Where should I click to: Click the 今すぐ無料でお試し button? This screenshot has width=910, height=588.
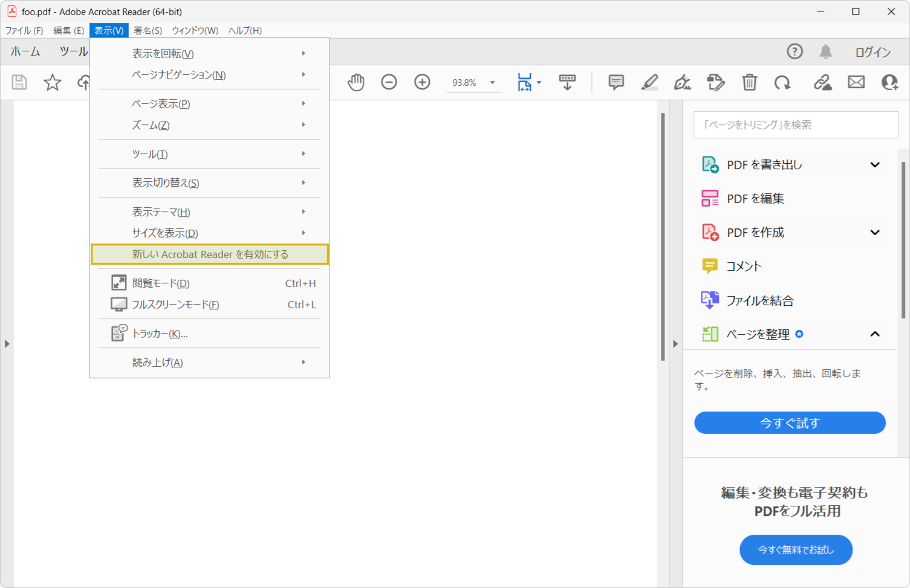point(796,550)
